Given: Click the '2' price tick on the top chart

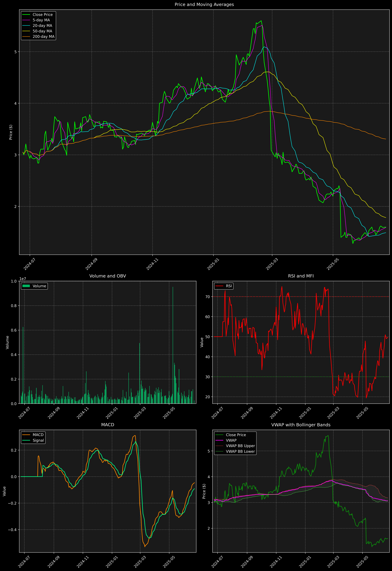Looking at the screenshot, I should click(x=15, y=207).
